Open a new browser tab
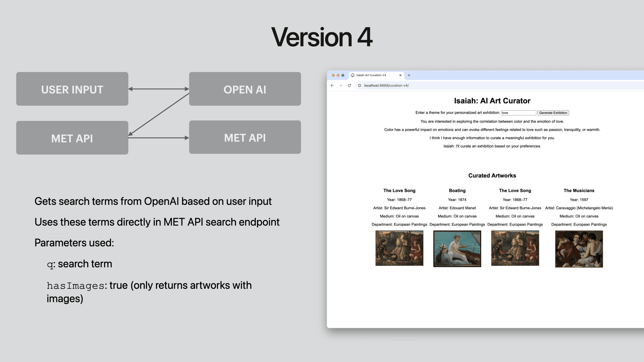 (x=409, y=75)
